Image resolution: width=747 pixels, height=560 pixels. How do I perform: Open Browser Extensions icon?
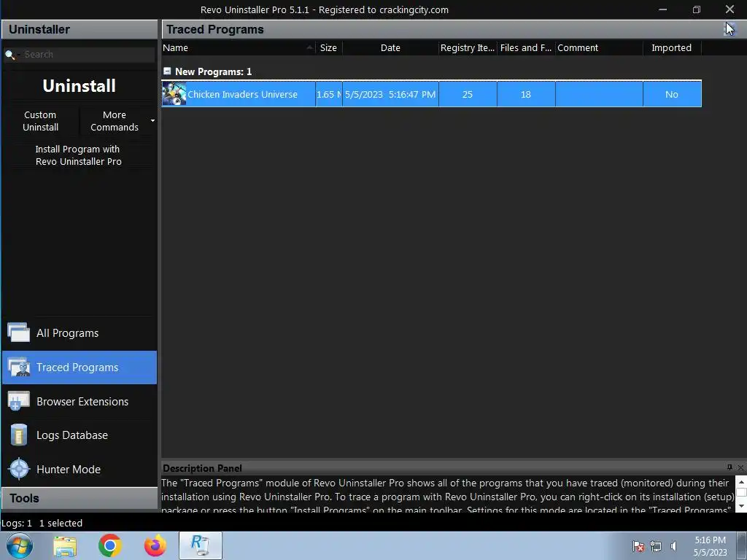click(x=18, y=401)
